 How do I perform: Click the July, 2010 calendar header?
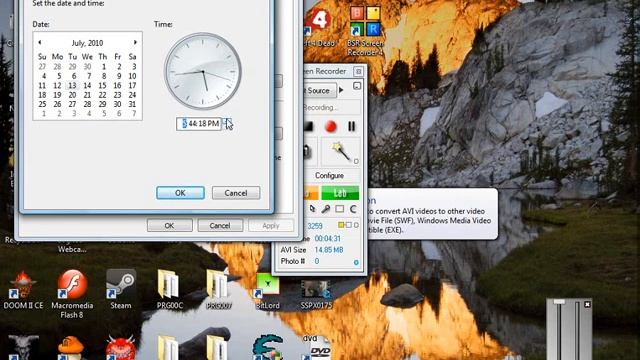click(x=87, y=43)
